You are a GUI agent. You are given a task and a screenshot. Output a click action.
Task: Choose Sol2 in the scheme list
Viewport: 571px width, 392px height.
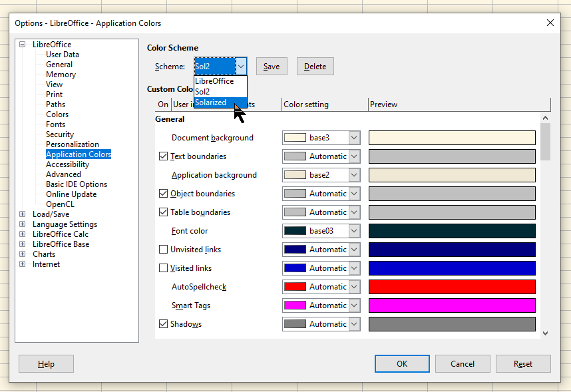coord(220,91)
